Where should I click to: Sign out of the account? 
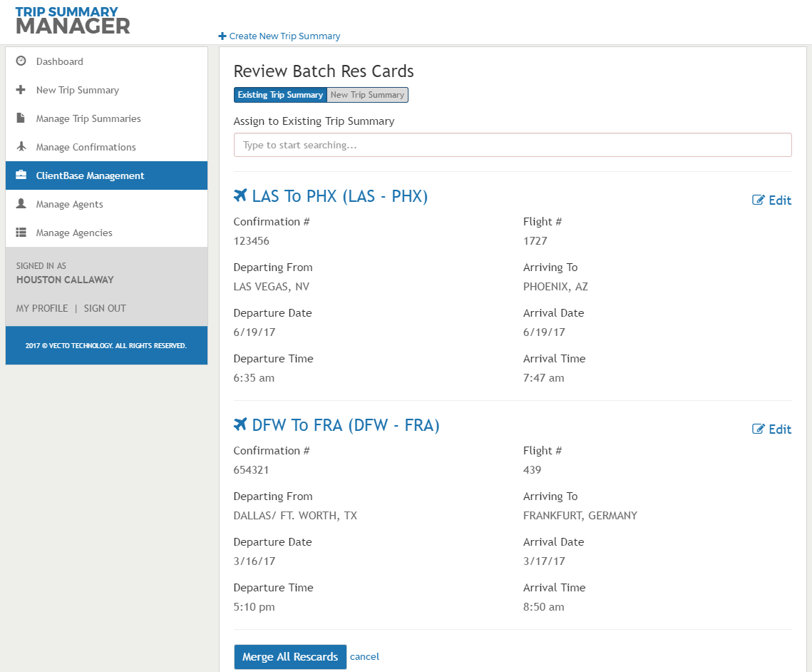(x=105, y=308)
